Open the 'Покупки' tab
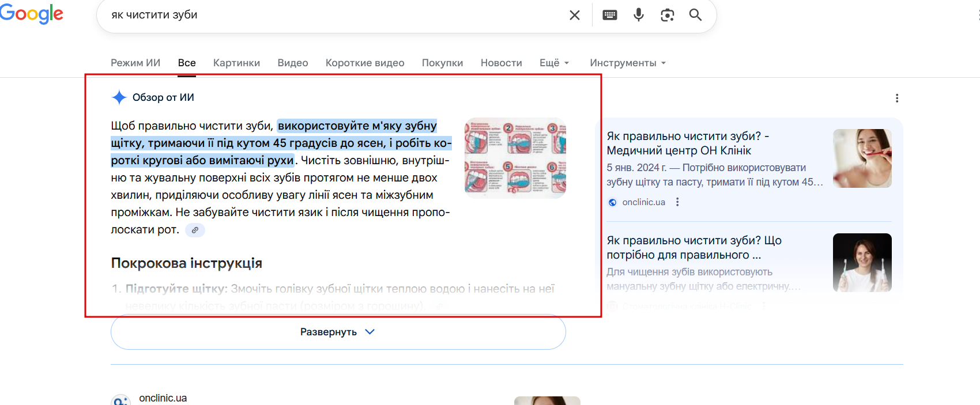 click(x=443, y=63)
